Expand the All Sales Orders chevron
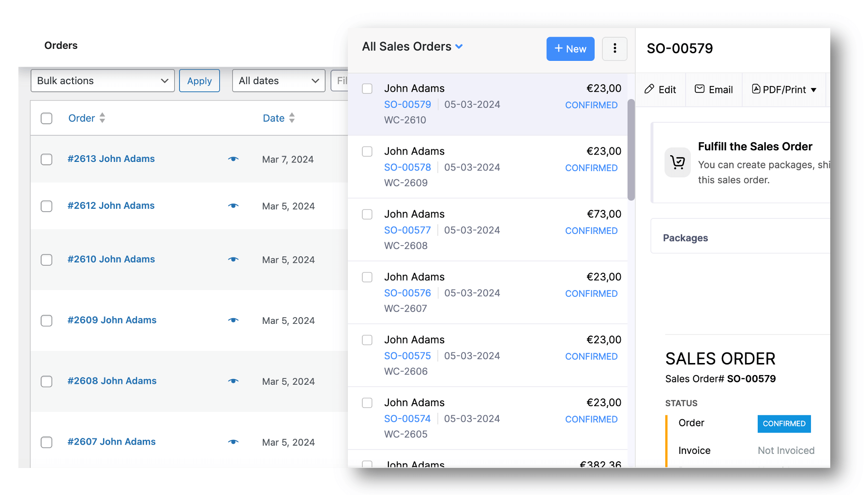This screenshot has width=868, height=495. coord(460,46)
